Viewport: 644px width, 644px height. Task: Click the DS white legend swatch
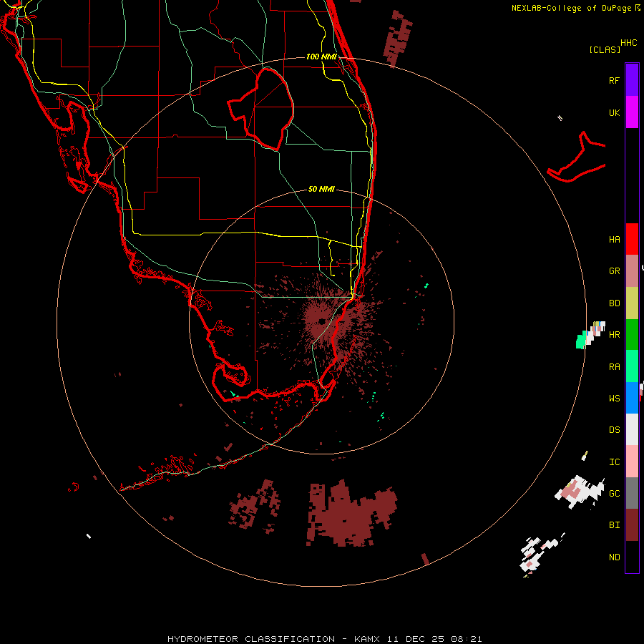[632, 429]
